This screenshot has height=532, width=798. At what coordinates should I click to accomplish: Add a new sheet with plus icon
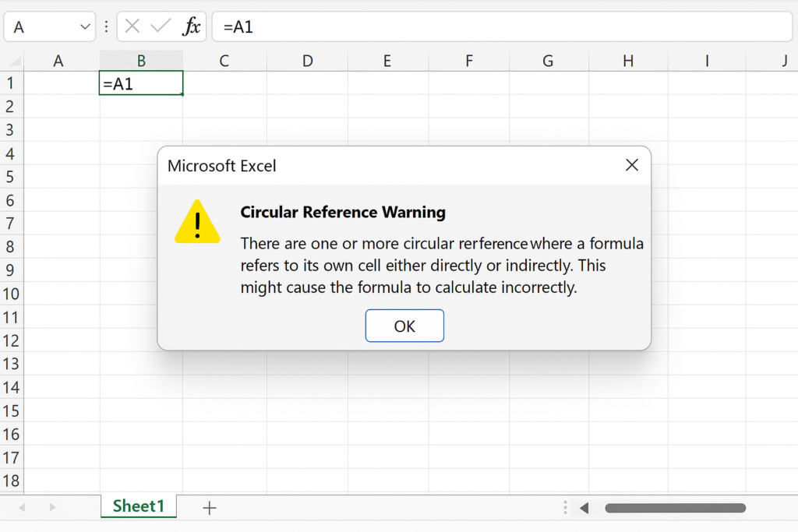(209, 508)
